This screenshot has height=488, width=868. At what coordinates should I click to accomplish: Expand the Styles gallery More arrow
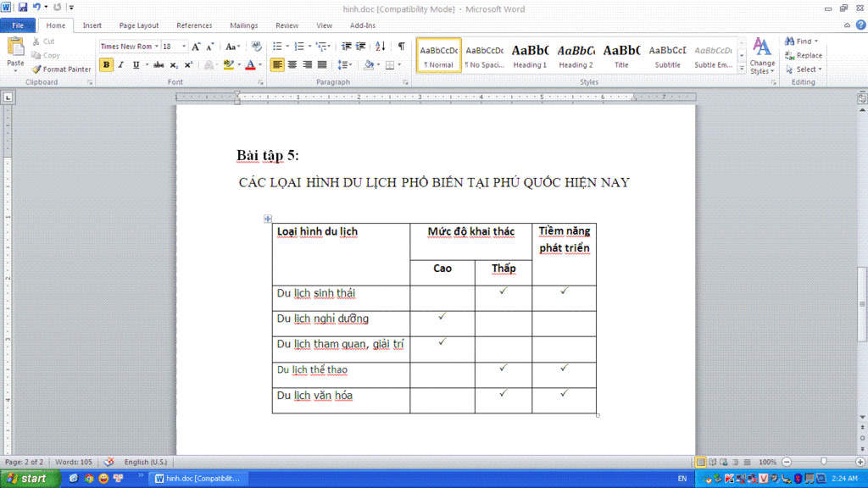pyautogui.click(x=742, y=68)
